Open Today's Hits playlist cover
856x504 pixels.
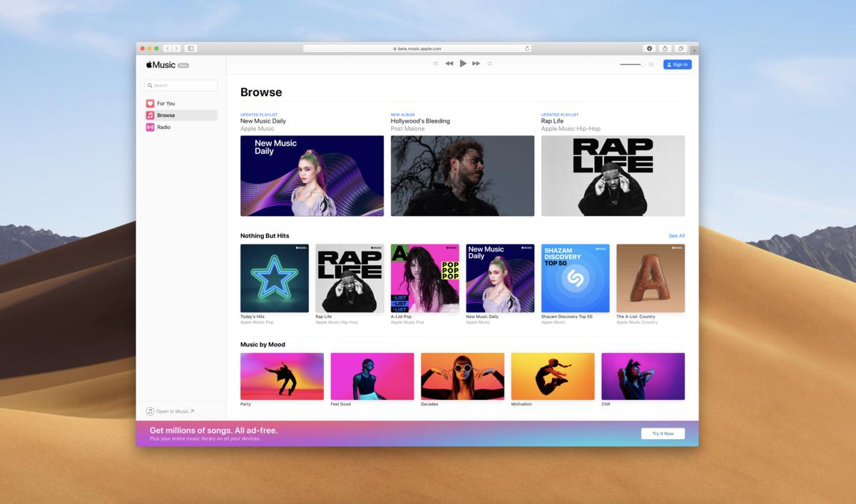pyautogui.click(x=275, y=278)
